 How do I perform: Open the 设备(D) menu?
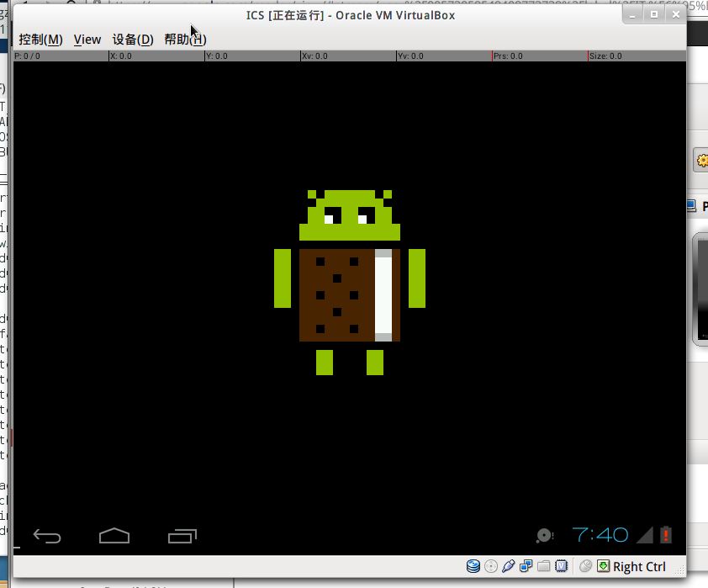(x=133, y=40)
